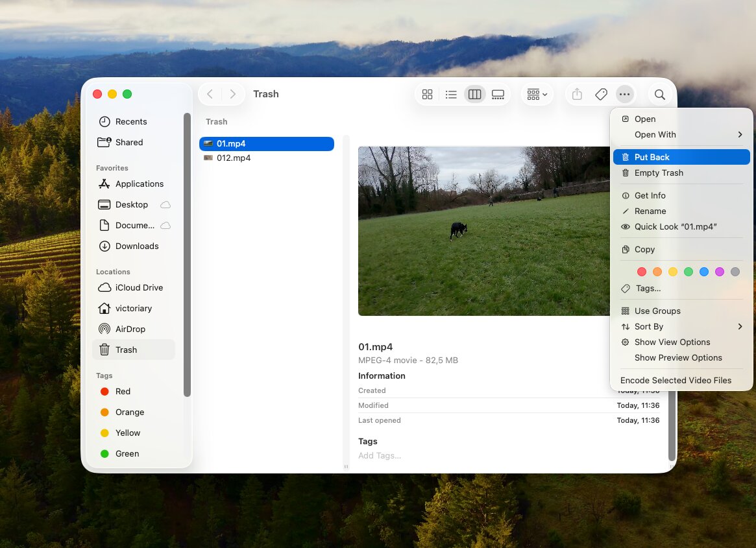The width and height of the screenshot is (756, 548).
Task: Open Desktop folder in sidebar
Action: point(133,204)
